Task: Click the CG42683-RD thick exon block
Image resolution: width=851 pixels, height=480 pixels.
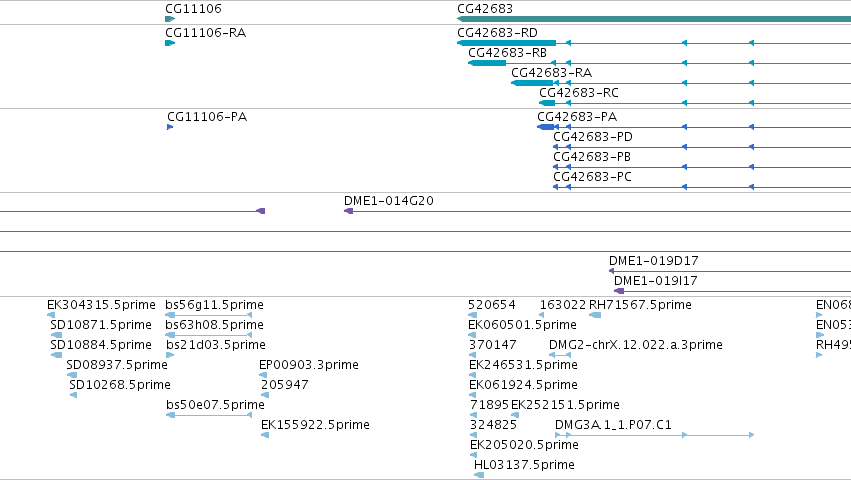Action: click(x=507, y=43)
